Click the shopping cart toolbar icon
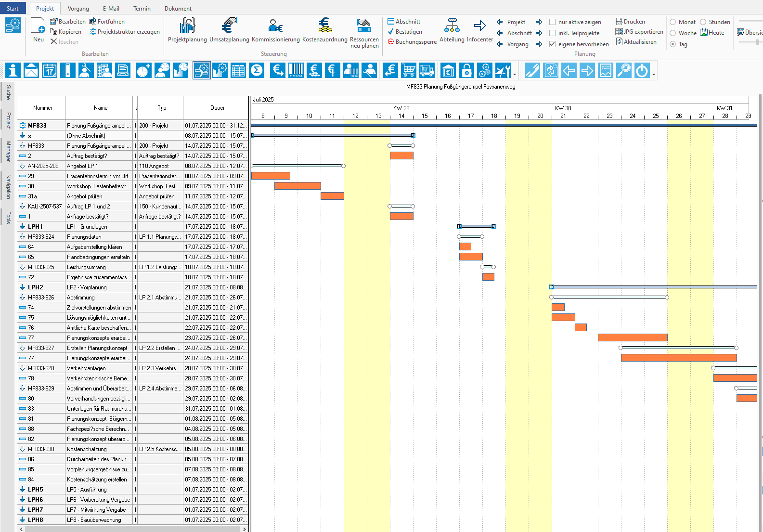The width and height of the screenshot is (763, 532). tap(409, 70)
